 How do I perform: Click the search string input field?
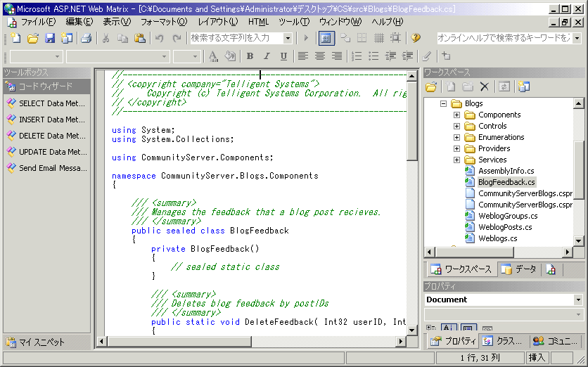[x=236, y=38]
